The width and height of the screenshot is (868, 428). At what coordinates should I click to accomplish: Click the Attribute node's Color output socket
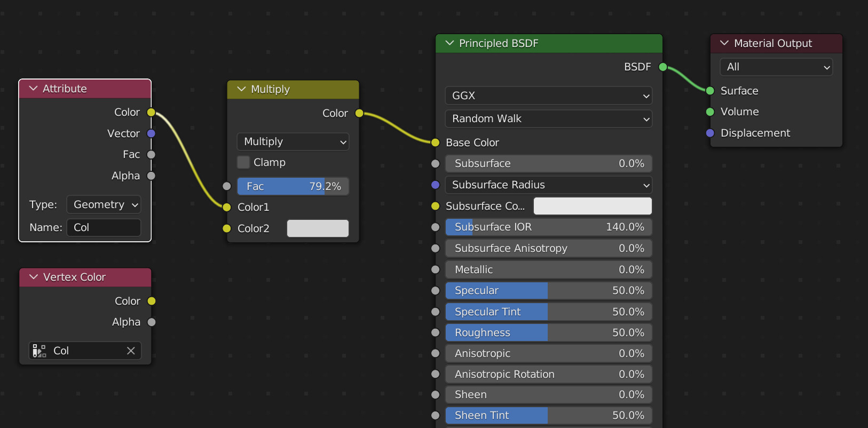coord(151,112)
